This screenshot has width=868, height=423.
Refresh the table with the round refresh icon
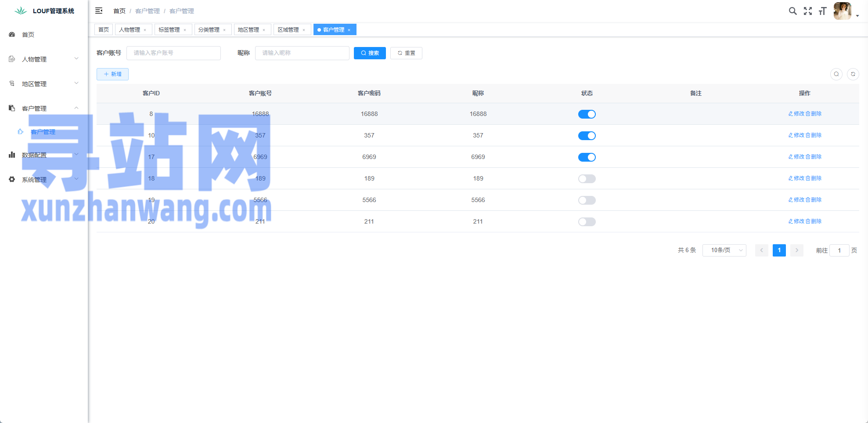(853, 74)
